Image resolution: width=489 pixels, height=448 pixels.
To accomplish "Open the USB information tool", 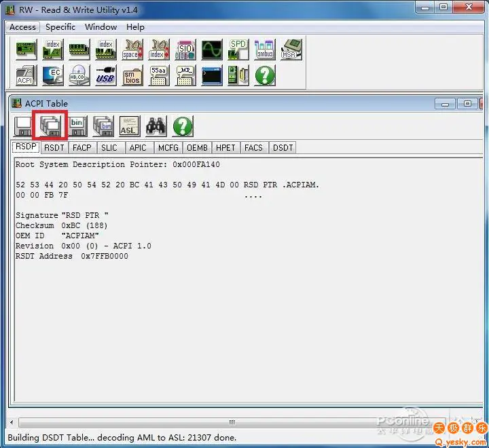I will pyautogui.click(x=105, y=75).
